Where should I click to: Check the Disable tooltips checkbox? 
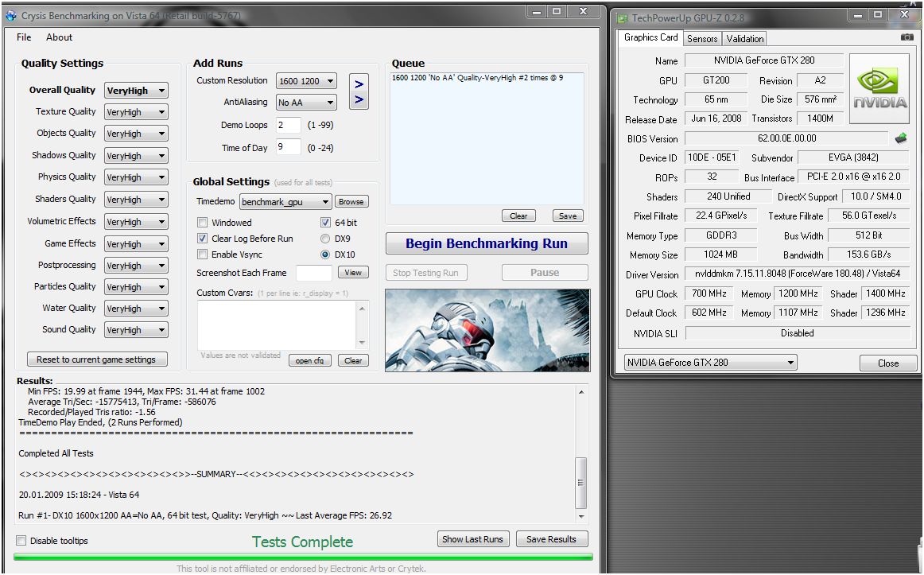pos(21,540)
